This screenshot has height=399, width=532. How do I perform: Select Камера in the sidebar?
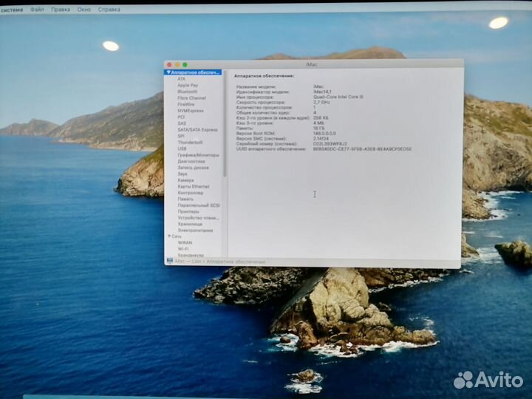[185, 180]
